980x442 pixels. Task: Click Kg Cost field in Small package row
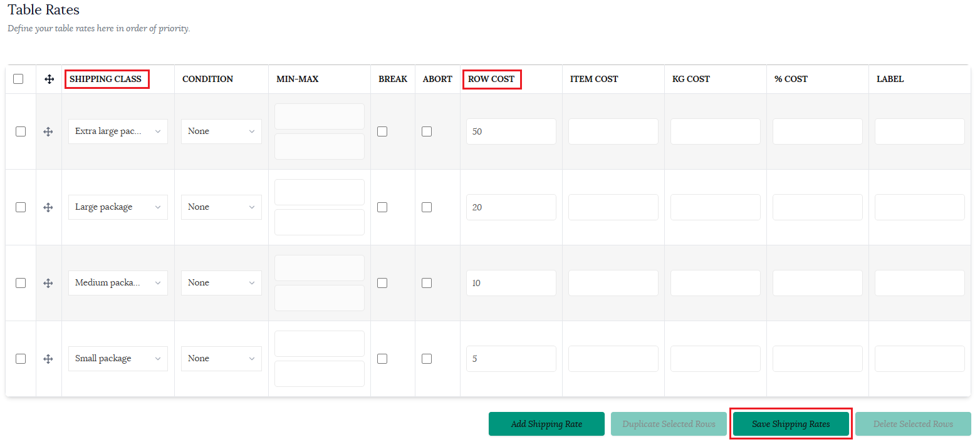point(716,359)
